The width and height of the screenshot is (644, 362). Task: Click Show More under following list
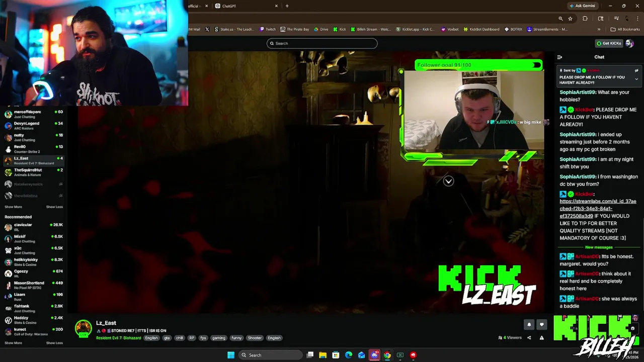coord(13,207)
